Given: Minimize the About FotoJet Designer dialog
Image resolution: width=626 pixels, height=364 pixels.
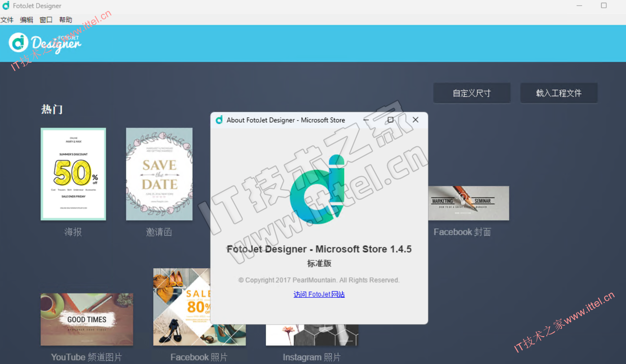Looking at the screenshot, I should click(x=366, y=120).
